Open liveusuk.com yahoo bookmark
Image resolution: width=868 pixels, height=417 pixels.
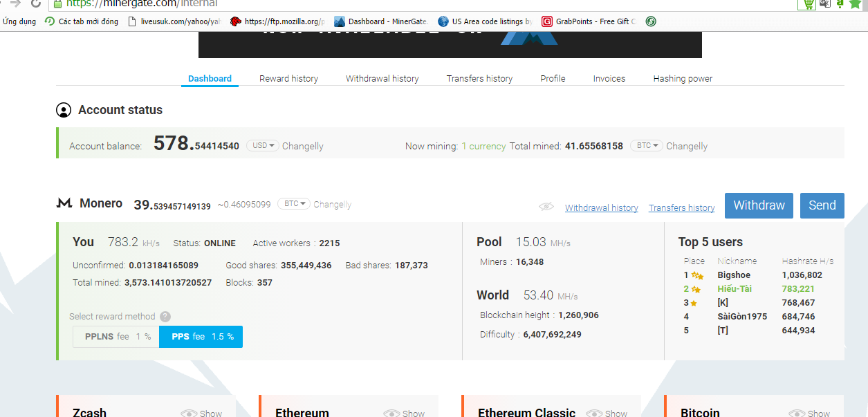point(174,21)
